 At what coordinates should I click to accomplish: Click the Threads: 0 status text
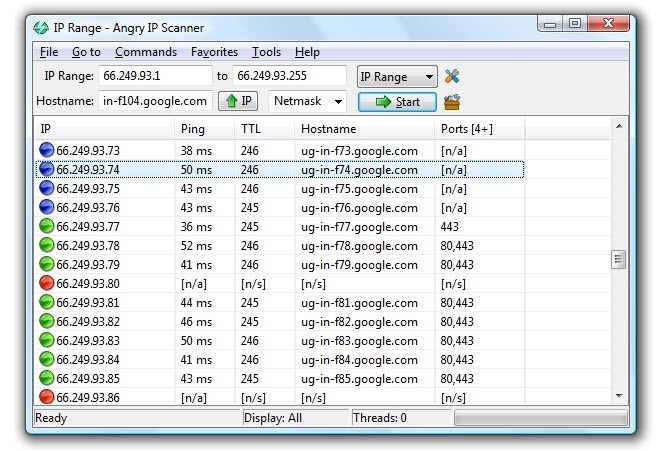tap(380, 418)
